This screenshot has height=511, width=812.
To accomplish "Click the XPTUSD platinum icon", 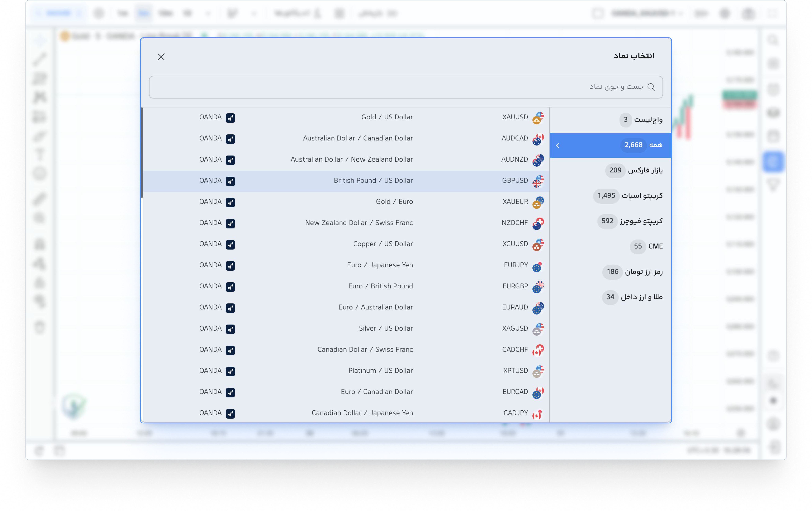I will [x=538, y=371].
